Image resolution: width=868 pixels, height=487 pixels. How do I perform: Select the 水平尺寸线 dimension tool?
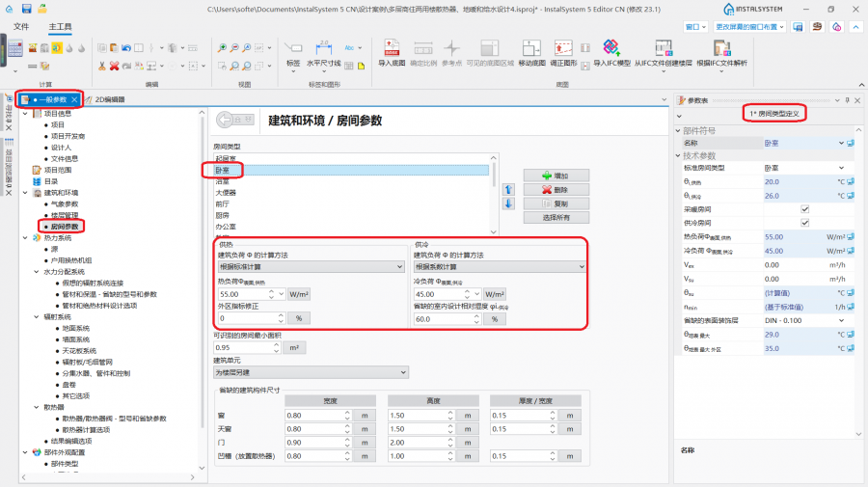pyautogui.click(x=323, y=52)
